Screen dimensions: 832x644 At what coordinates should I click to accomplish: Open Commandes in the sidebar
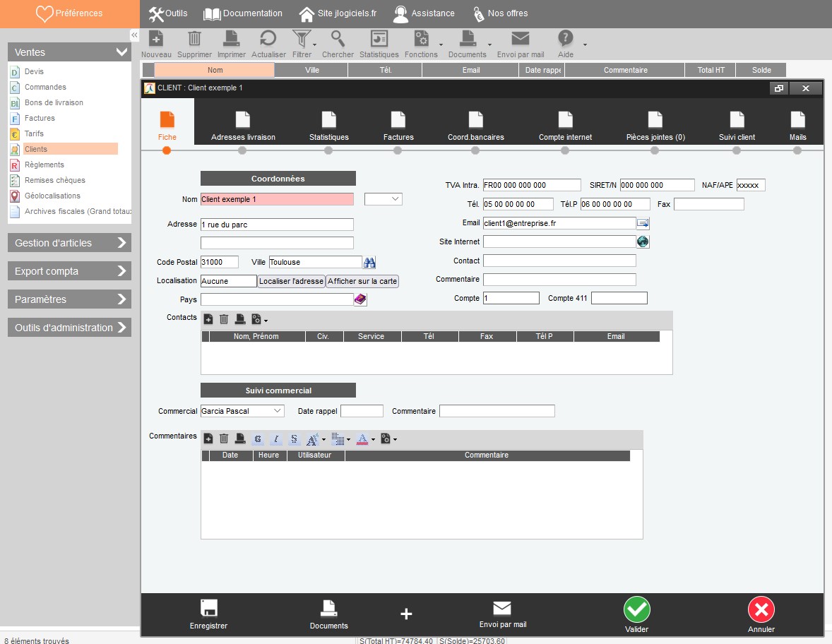(x=45, y=87)
